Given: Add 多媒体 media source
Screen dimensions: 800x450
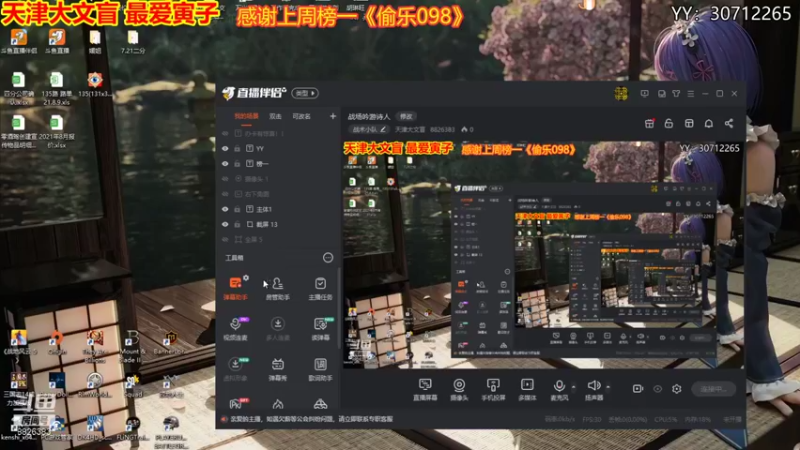Looking at the screenshot, I should (527, 389).
